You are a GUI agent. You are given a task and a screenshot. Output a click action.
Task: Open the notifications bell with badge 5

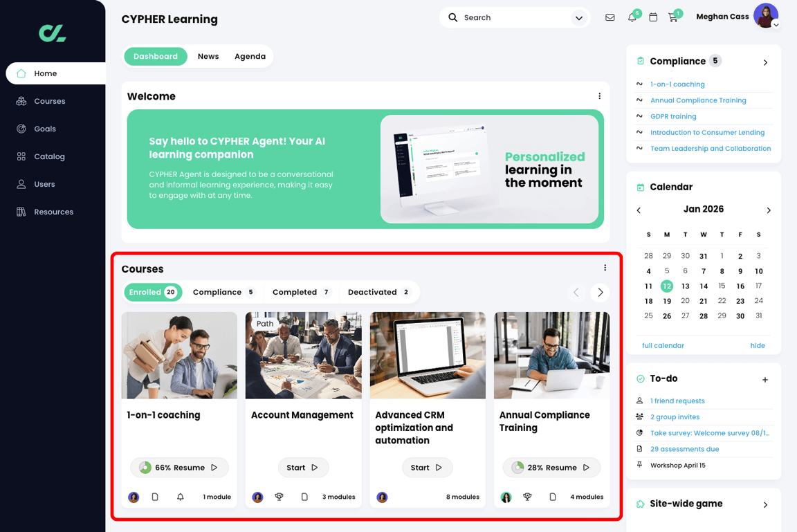pyautogui.click(x=632, y=17)
